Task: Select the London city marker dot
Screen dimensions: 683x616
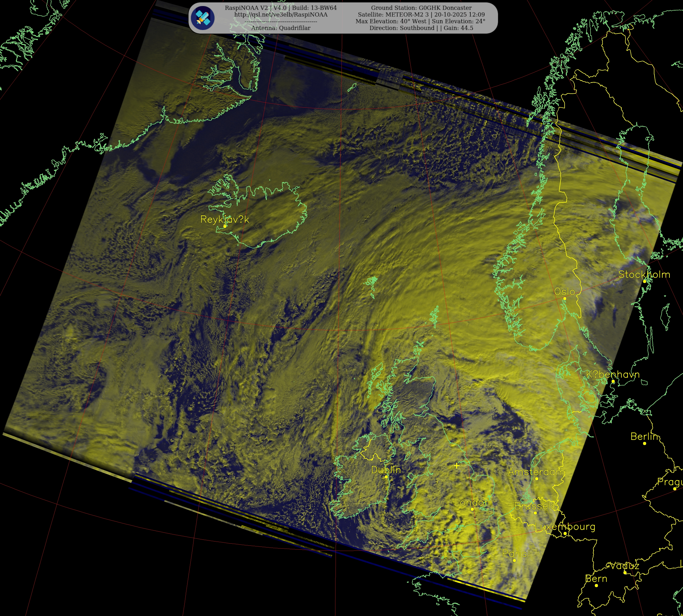Action: point(472,509)
